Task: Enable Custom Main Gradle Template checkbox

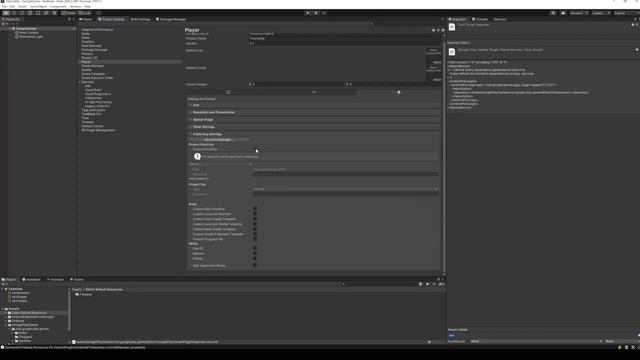Action: point(255,219)
